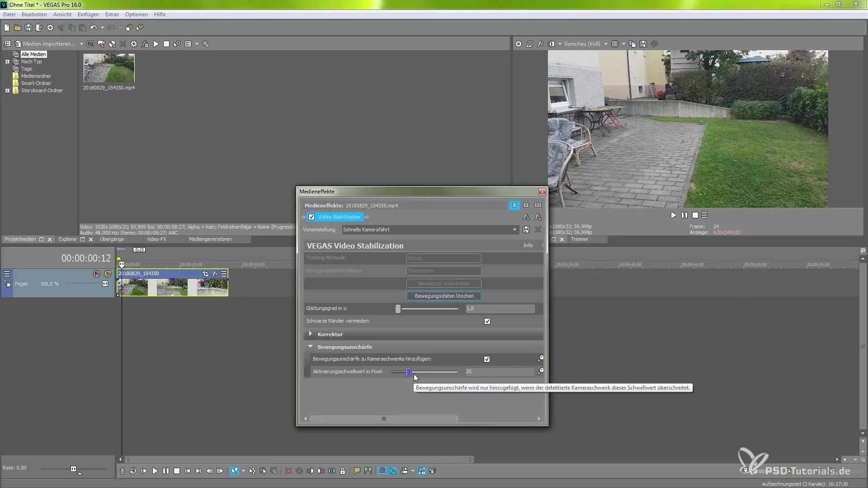Screen dimensions: 868x488
Task: Switch to the Übergänge tab
Action: click(112, 239)
